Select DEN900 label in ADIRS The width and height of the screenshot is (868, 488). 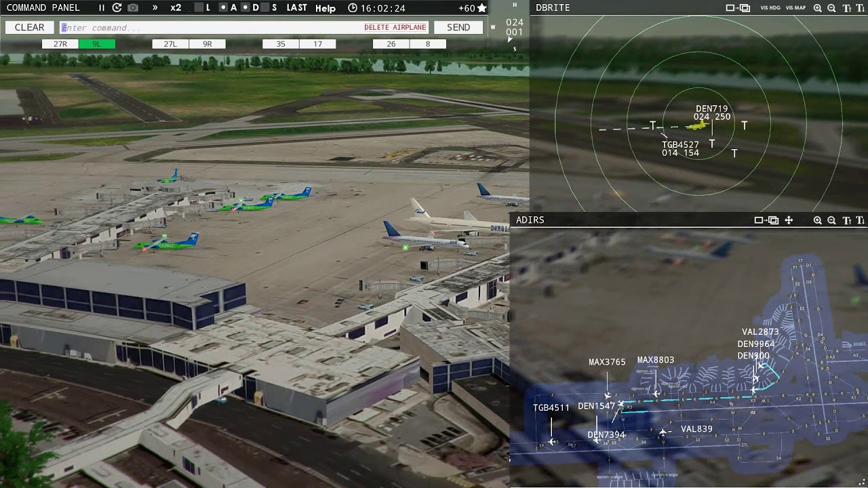pyautogui.click(x=753, y=356)
